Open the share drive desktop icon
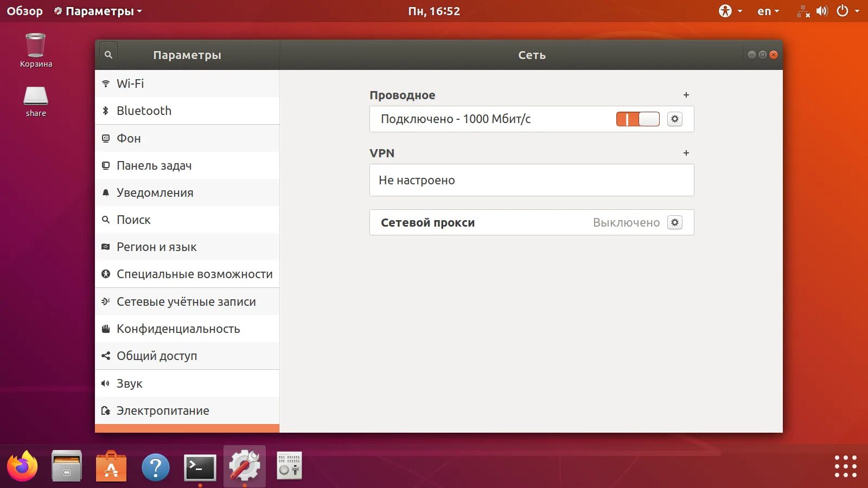 (x=36, y=101)
